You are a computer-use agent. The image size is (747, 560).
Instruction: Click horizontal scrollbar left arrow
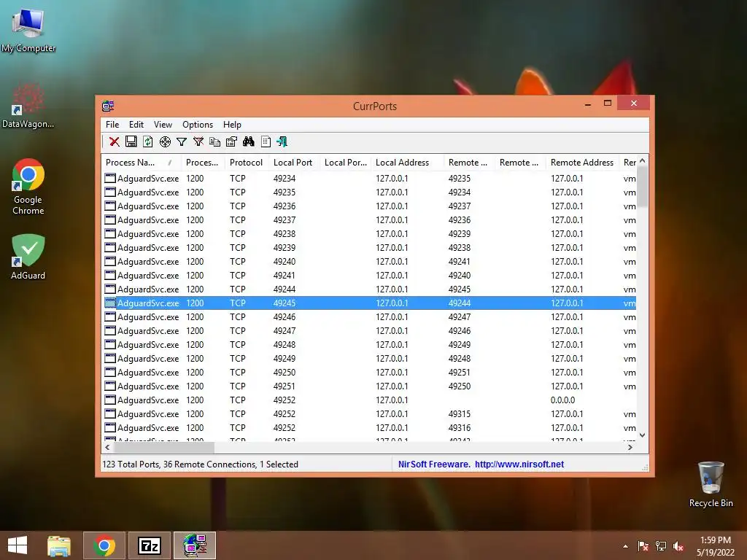107,447
